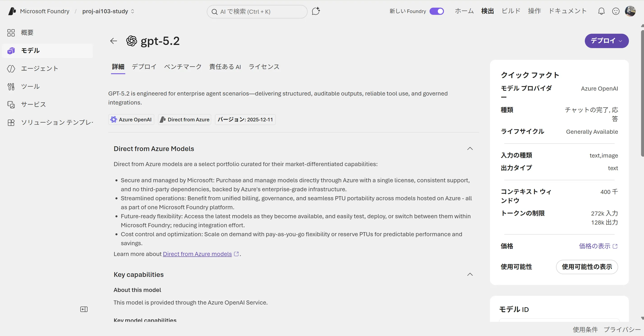Toggle the 新しい Foundry switch off

437,11
